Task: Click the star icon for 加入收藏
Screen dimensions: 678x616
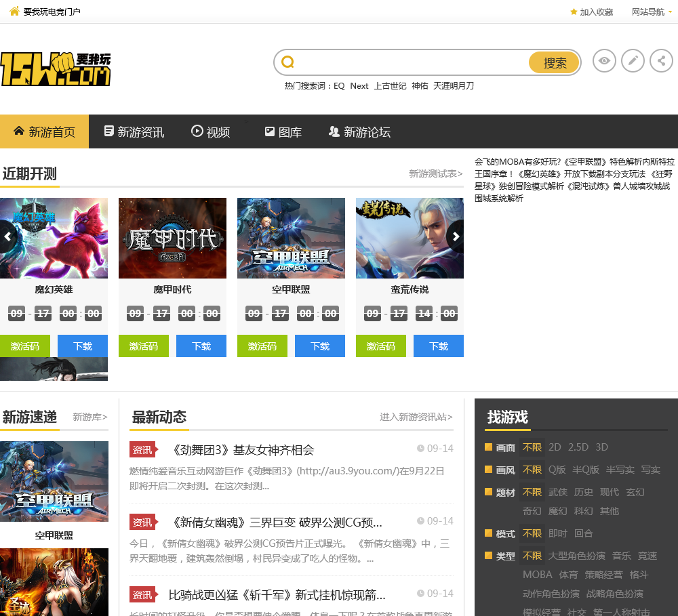Action: (574, 12)
